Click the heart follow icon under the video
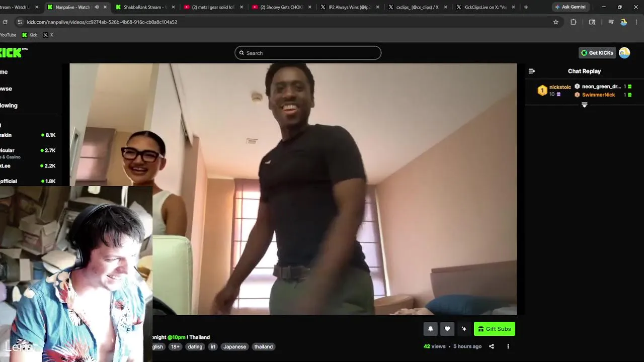This screenshot has width=644, height=362. click(x=447, y=329)
